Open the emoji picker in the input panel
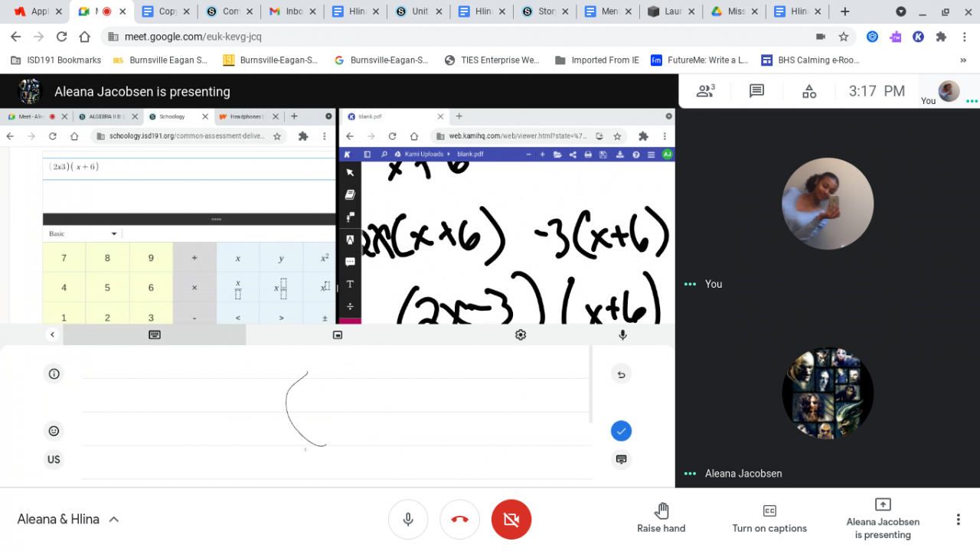Image resolution: width=980 pixels, height=551 pixels. coord(54,432)
